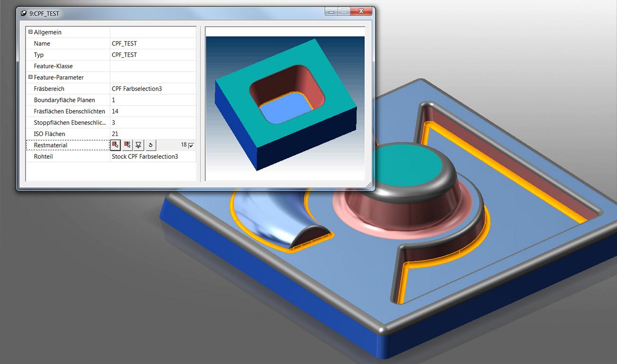Click the first surface selection icon in Restmaterial row
This screenshot has width=617, height=364.
[x=115, y=145]
